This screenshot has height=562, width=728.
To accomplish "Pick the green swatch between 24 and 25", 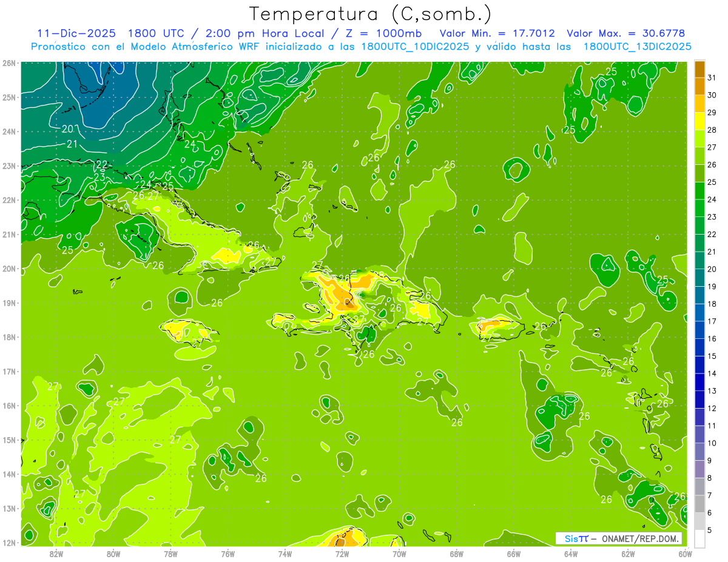I will (x=699, y=190).
